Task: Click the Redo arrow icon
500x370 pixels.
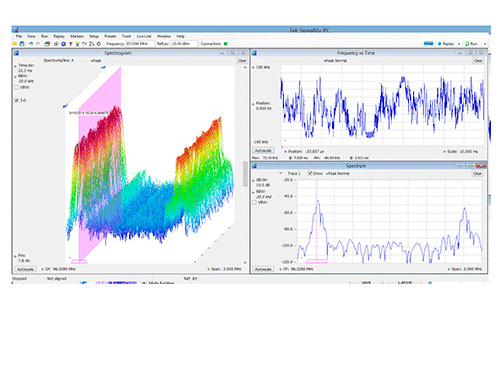Action: 38,44
